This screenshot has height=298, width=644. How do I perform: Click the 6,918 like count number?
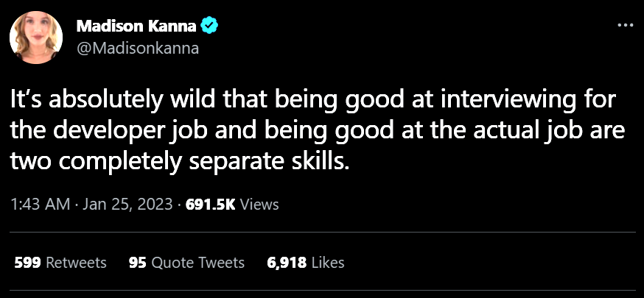[287, 262]
